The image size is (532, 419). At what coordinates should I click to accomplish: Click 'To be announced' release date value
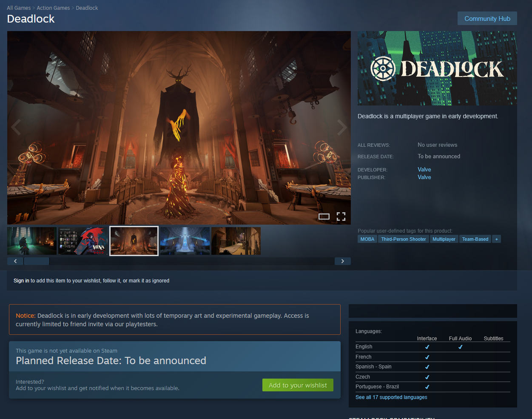click(439, 156)
